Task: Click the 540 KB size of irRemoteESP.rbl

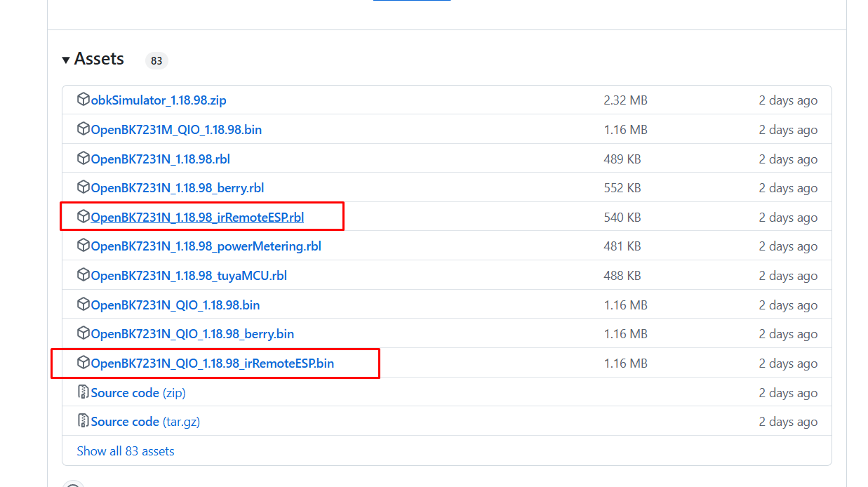Action: click(622, 218)
